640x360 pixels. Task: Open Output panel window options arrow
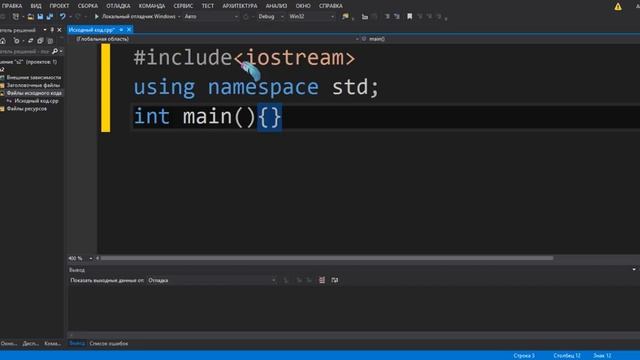pos(634,270)
